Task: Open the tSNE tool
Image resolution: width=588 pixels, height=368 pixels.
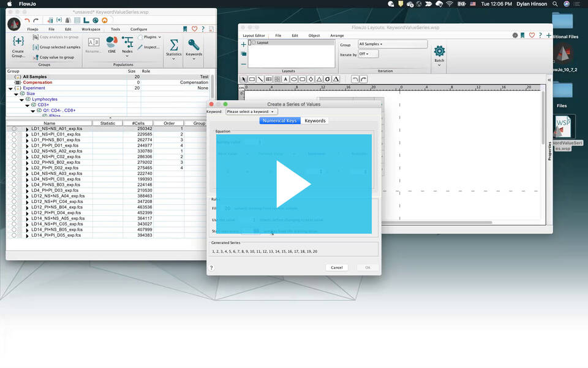Action: pos(111,42)
